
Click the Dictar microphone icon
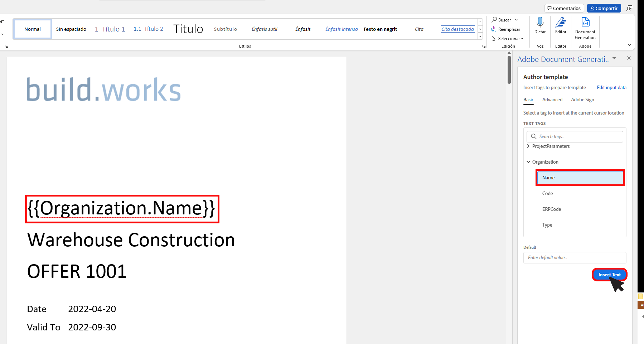pyautogui.click(x=540, y=22)
